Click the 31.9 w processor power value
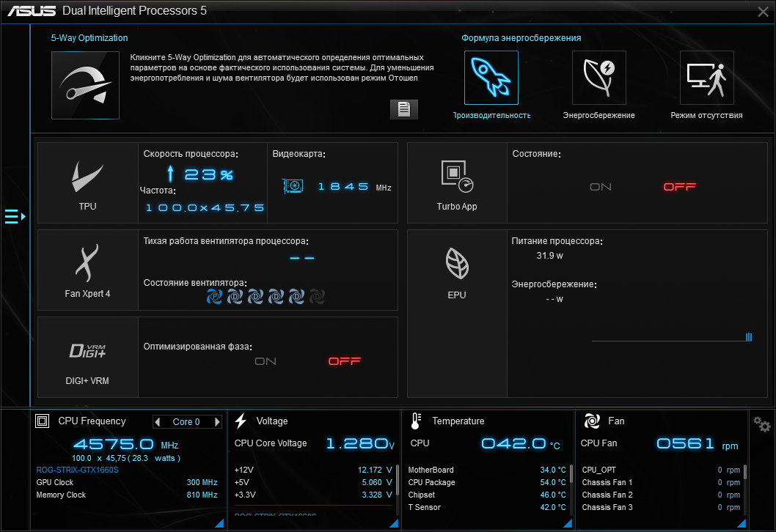The width and height of the screenshot is (776, 532). tap(550, 256)
